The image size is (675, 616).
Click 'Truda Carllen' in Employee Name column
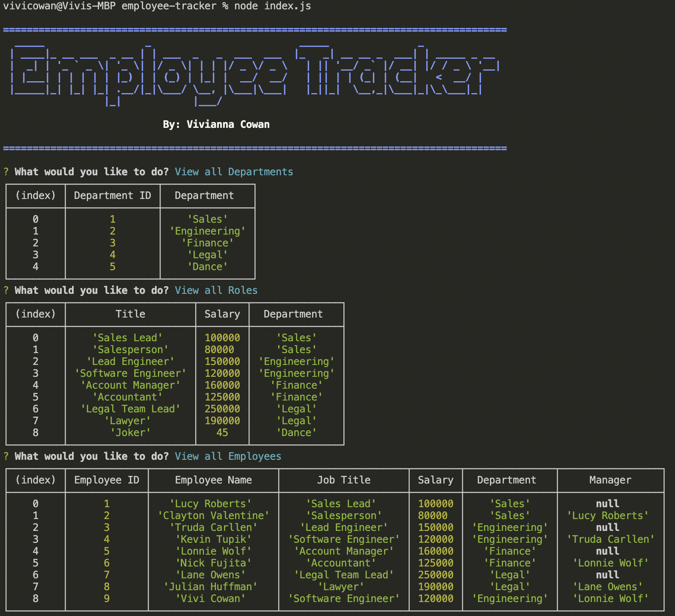click(213, 528)
